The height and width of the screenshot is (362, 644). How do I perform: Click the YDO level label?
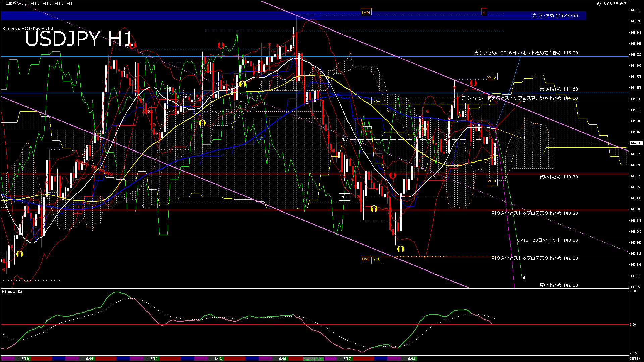click(344, 197)
